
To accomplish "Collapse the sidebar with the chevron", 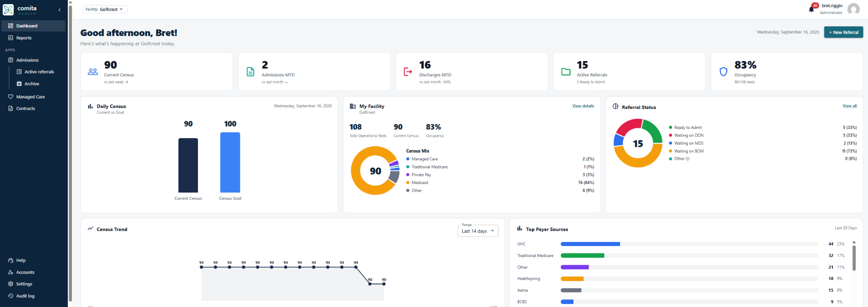I will tap(59, 10).
